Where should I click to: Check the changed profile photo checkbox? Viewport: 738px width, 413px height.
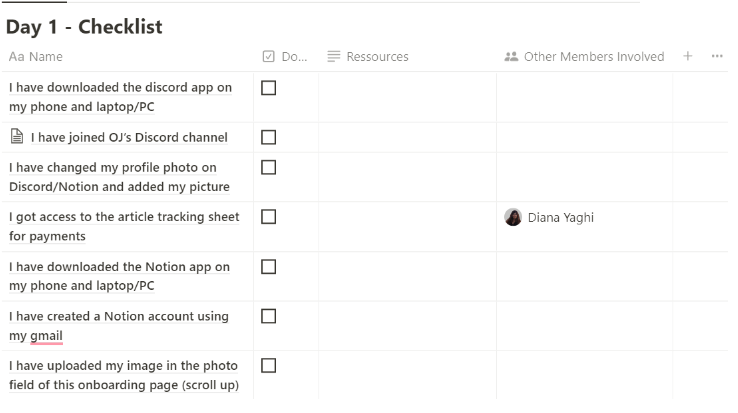click(x=268, y=167)
